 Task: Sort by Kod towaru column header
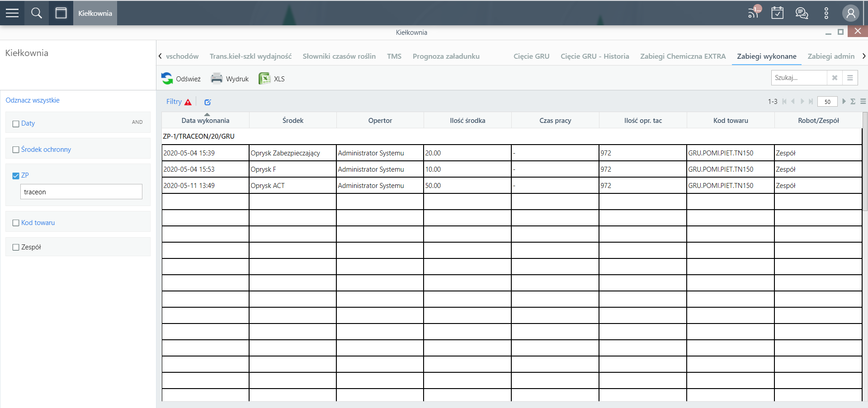point(731,121)
